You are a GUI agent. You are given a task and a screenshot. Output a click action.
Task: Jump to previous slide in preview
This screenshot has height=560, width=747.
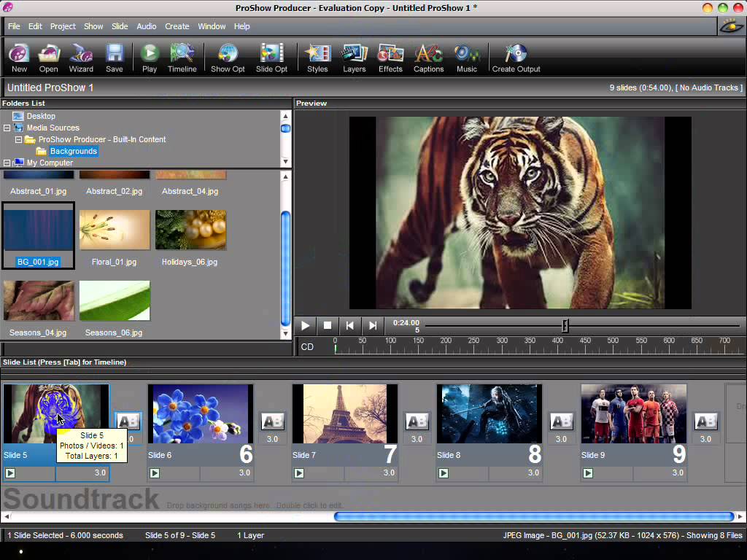(x=349, y=326)
